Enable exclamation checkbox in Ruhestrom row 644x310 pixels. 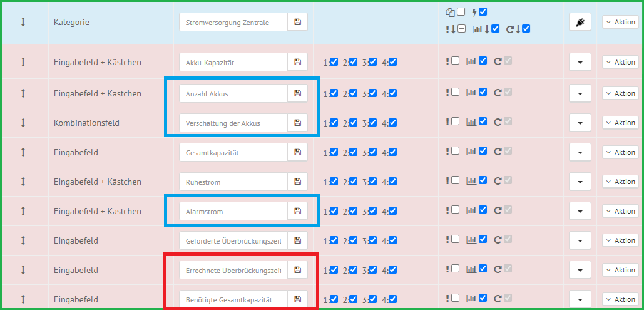(x=455, y=180)
